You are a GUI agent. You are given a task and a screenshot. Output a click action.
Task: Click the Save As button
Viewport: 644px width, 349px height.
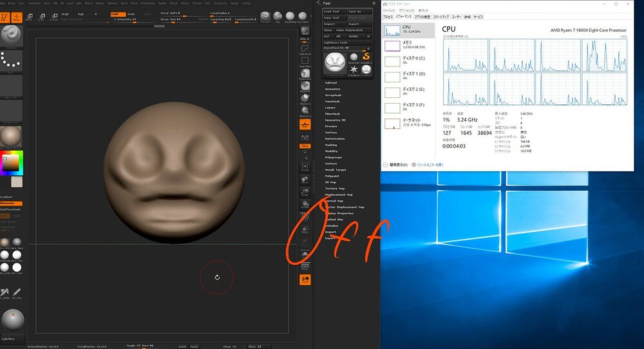360,12
